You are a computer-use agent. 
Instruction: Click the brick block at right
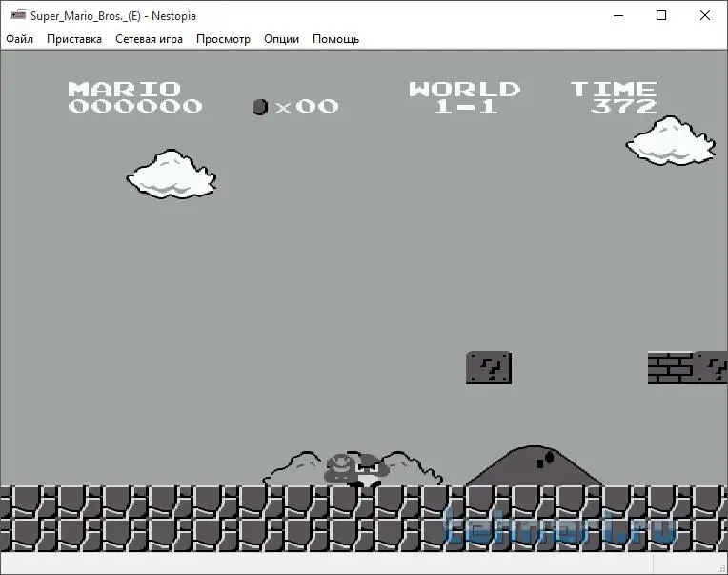click(671, 368)
